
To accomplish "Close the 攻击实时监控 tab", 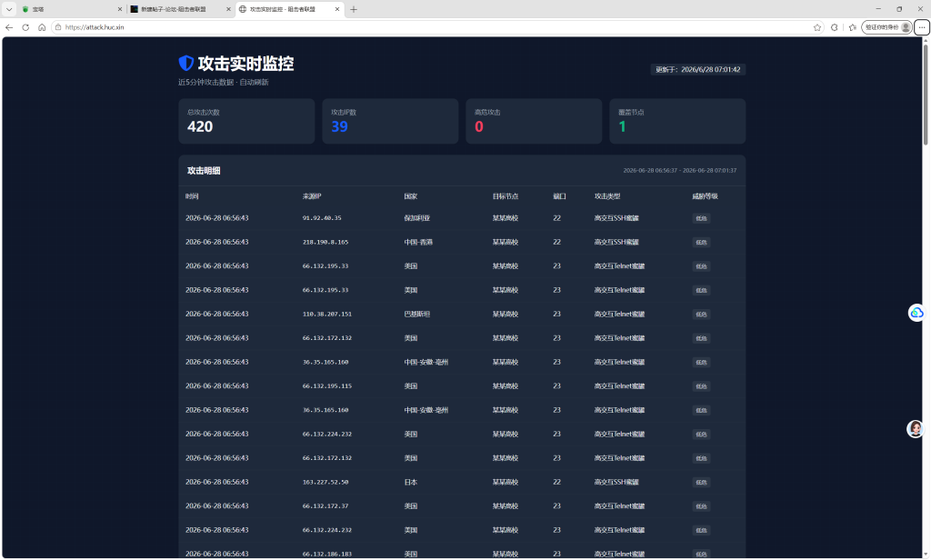I will [x=337, y=9].
